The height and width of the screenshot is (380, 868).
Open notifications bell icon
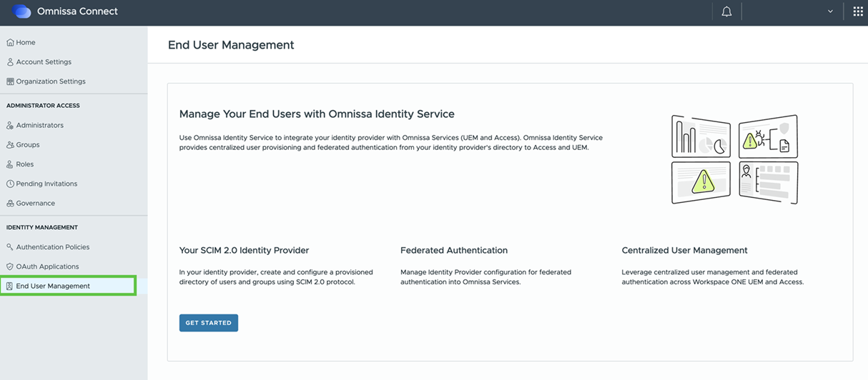pyautogui.click(x=726, y=11)
